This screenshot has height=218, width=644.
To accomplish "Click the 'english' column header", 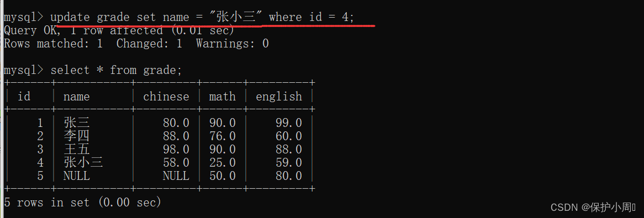I will [279, 97].
